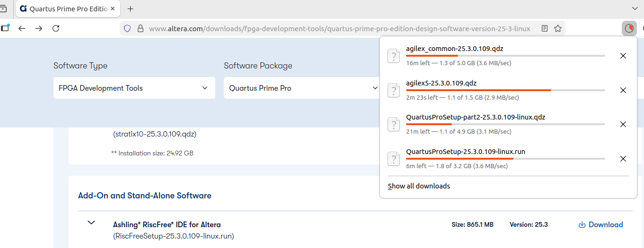View site security lock information
The width and height of the screenshot is (644, 248).
coord(140,28)
